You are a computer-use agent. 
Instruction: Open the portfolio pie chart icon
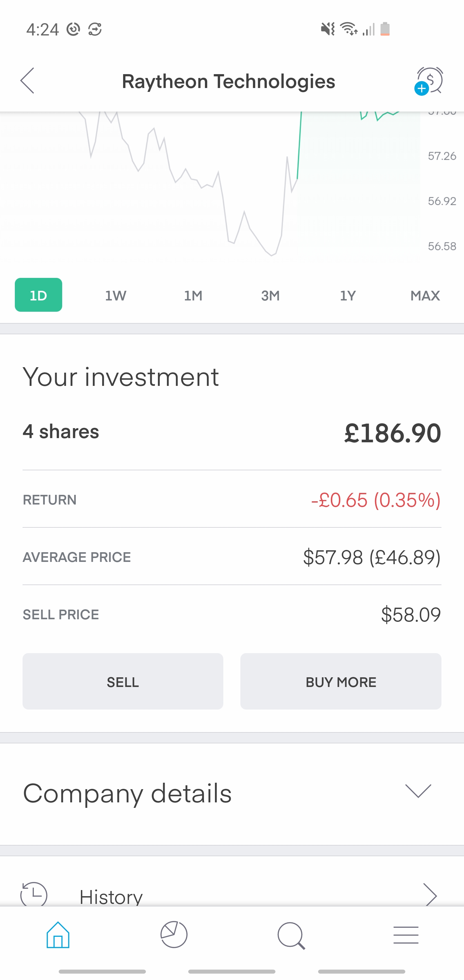click(x=174, y=935)
